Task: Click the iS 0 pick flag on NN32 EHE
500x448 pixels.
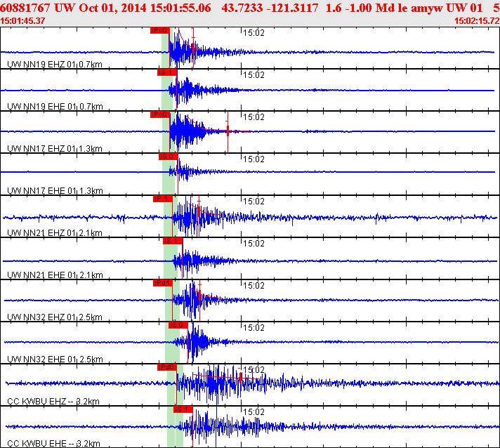Action: click(178, 325)
